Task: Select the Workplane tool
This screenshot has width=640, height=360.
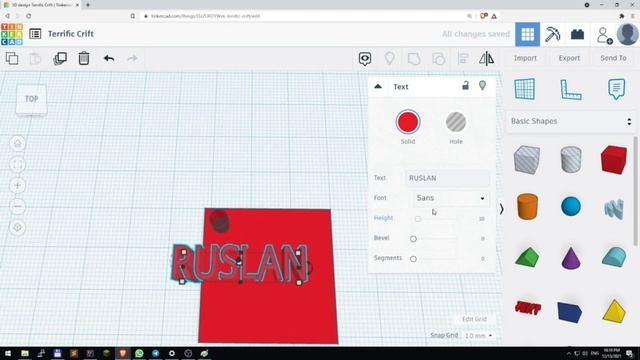Action: (524, 89)
